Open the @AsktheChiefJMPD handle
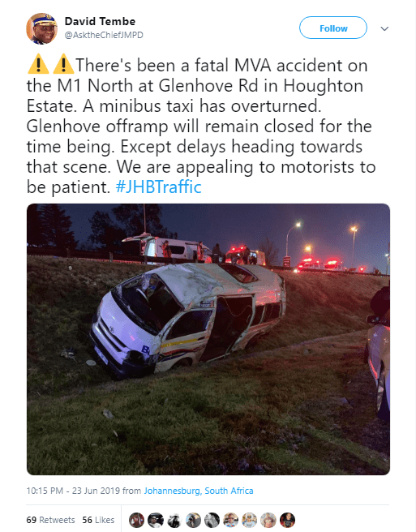 pyautogui.click(x=104, y=35)
